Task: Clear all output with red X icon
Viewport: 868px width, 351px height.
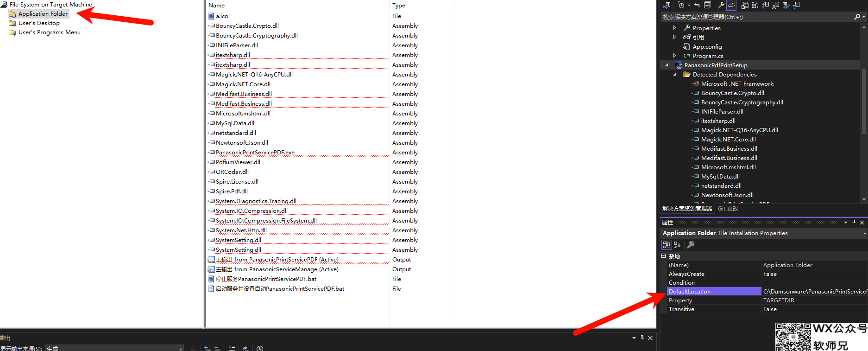Action: tap(232, 348)
